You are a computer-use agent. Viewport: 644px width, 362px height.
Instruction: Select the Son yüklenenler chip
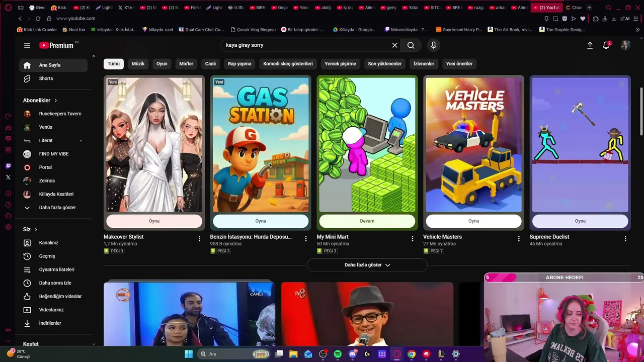pyautogui.click(x=385, y=64)
